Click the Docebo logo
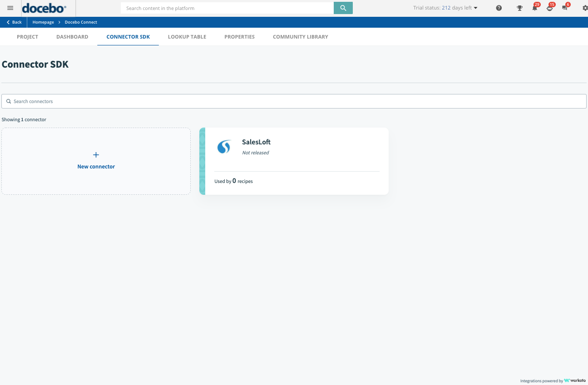 [44, 8]
